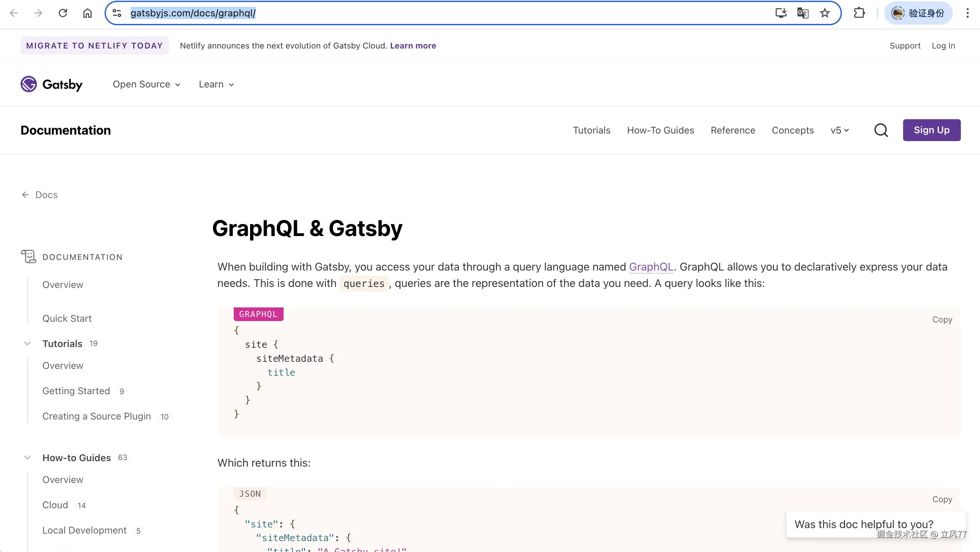Image resolution: width=980 pixels, height=552 pixels.
Task: Open the Concepts nav item
Action: (793, 130)
